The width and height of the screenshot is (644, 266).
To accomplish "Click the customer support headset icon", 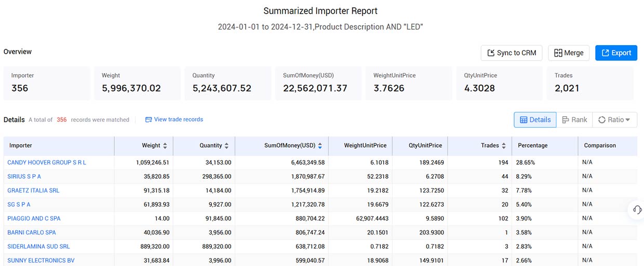I will click(x=637, y=209).
